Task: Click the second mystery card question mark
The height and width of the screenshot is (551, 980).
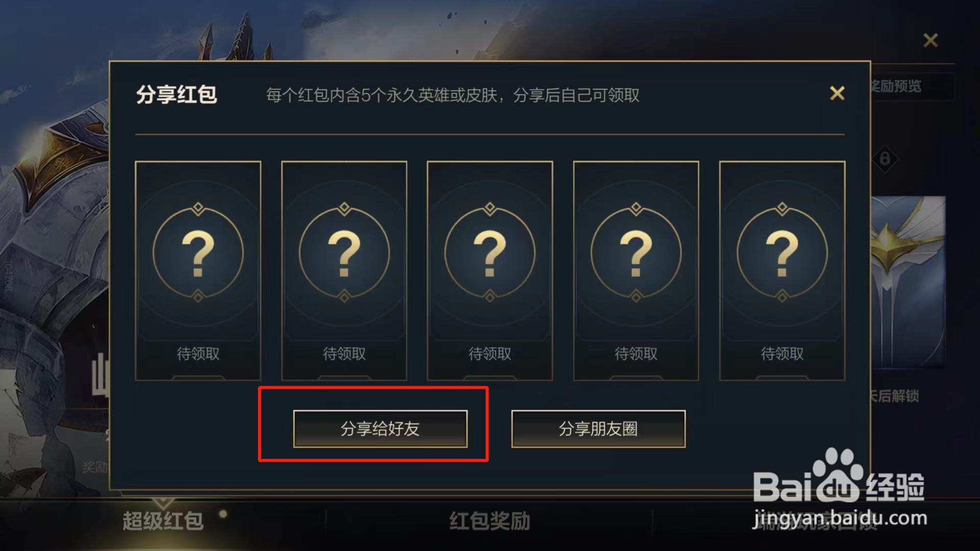Action: pyautogui.click(x=344, y=253)
